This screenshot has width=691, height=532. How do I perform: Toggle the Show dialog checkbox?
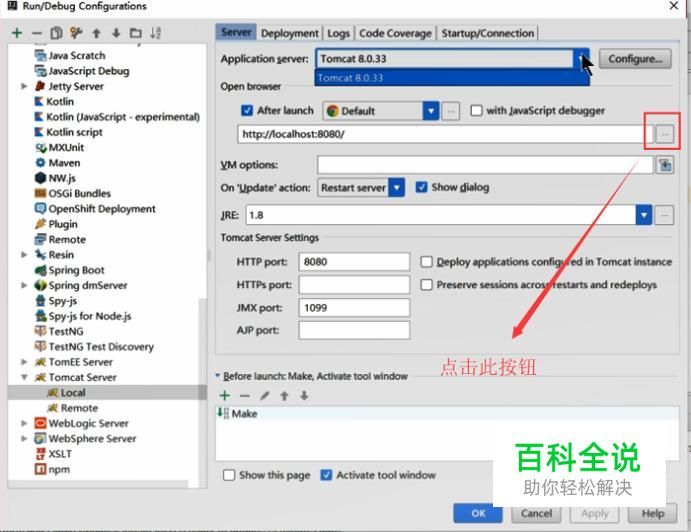pos(421,187)
